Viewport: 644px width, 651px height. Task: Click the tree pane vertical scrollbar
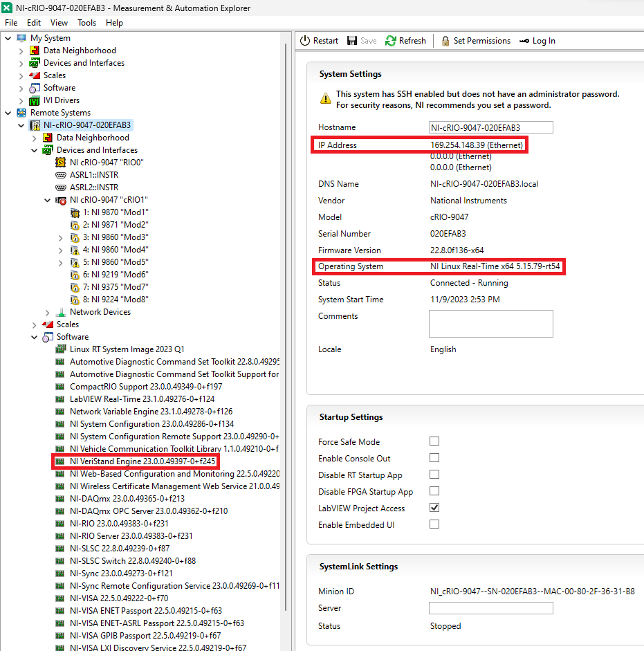(286, 327)
